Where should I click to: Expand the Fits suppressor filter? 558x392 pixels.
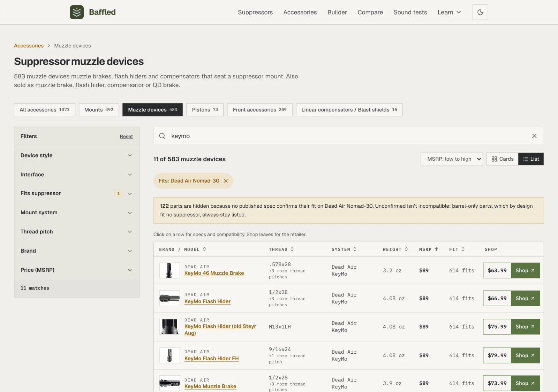click(x=77, y=193)
